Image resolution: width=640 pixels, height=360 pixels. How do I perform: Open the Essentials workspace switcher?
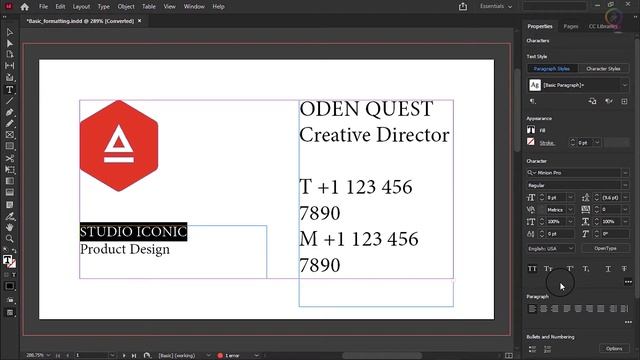click(x=496, y=7)
